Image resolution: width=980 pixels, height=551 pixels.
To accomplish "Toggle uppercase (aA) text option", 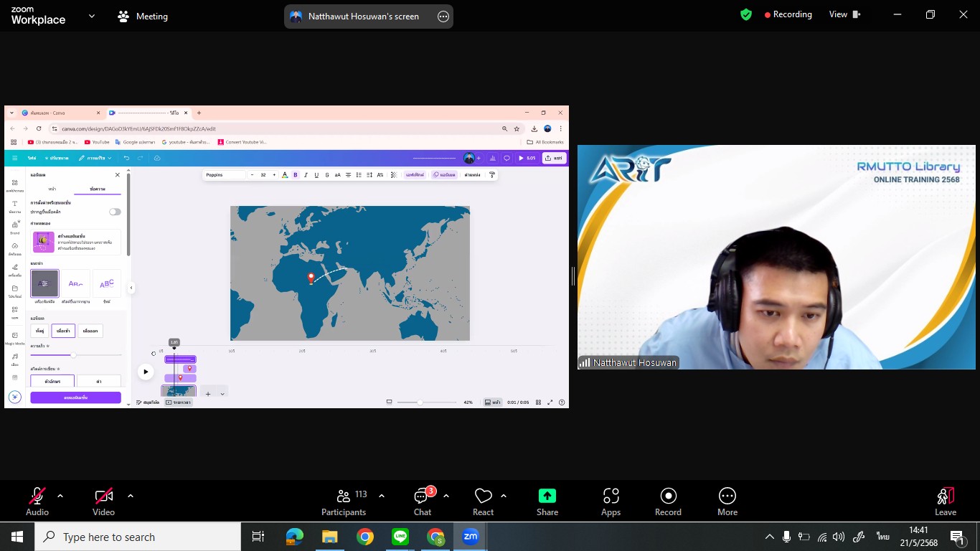I will [x=338, y=175].
